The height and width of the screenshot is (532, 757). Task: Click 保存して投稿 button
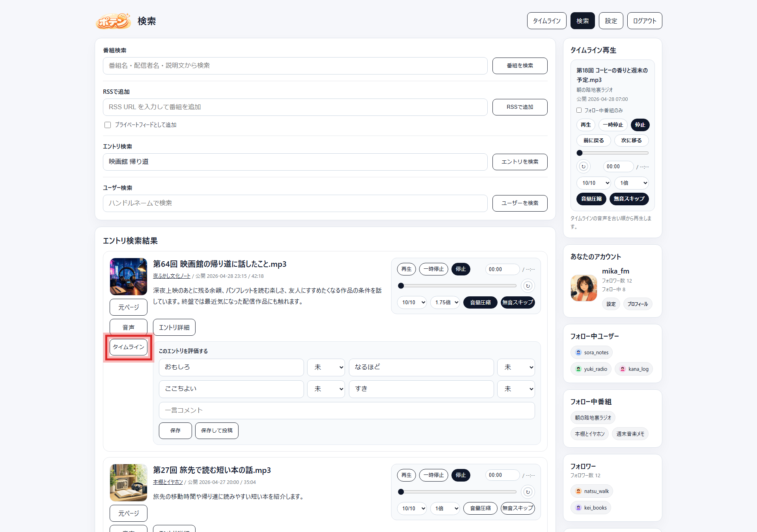click(x=217, y=431)
